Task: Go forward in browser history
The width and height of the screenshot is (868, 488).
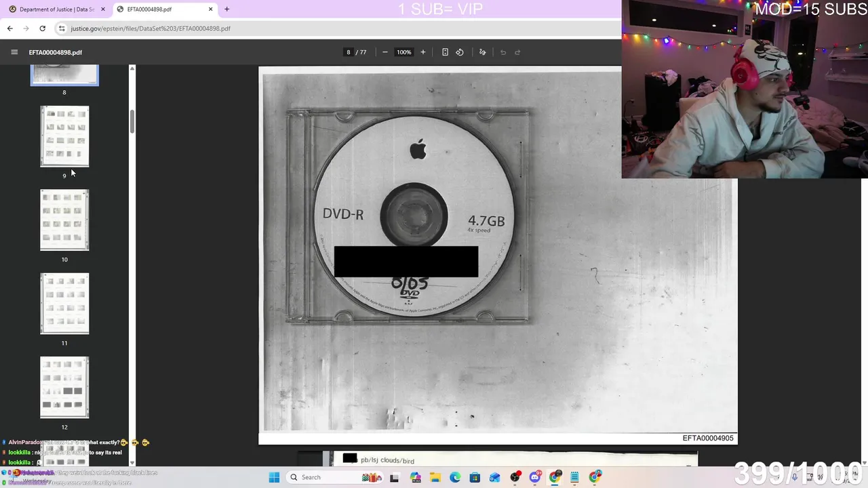Action: click(26, 28)
